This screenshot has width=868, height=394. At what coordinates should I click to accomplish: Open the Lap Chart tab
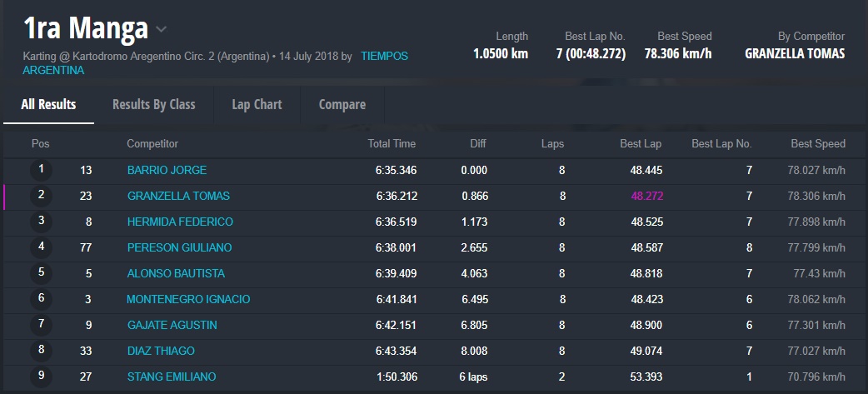tap(257, 104)
